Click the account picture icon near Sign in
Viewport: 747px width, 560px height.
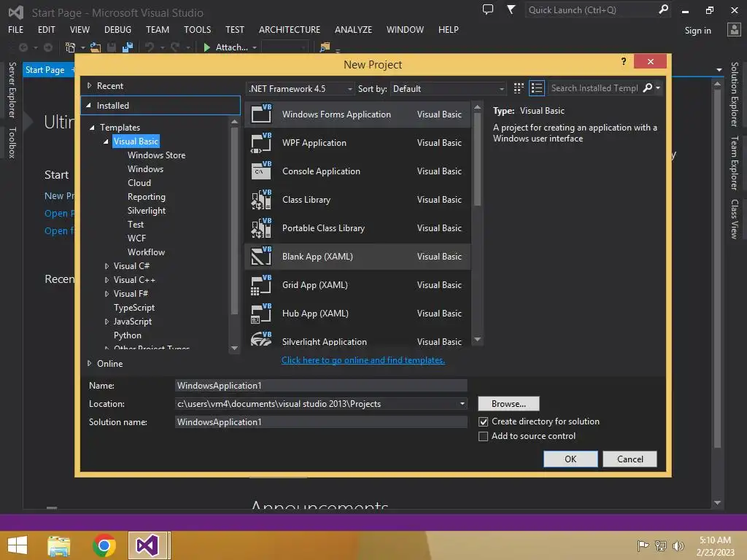[x=734, y=30]
